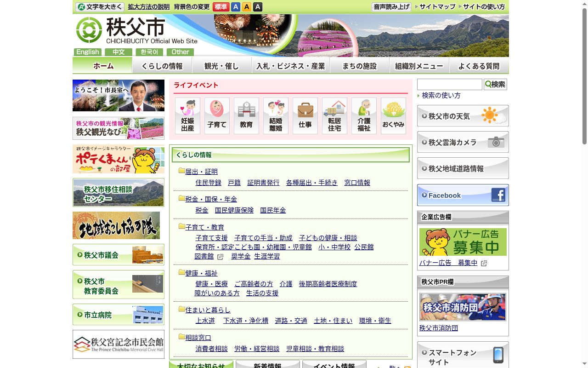Viewport: 588px width, 368px height.
Task: Click the RSS feed icon
Action: pos(407,368)
